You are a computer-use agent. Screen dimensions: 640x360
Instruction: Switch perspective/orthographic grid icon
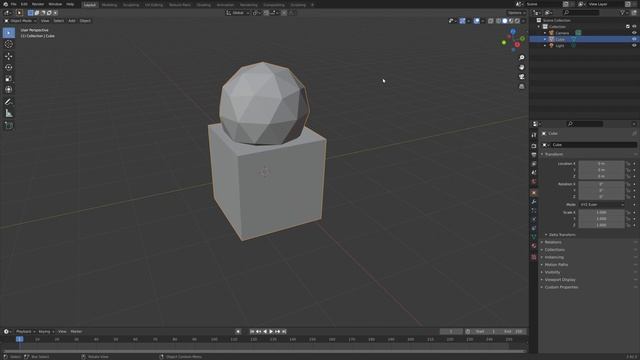(x=522, y=87)
